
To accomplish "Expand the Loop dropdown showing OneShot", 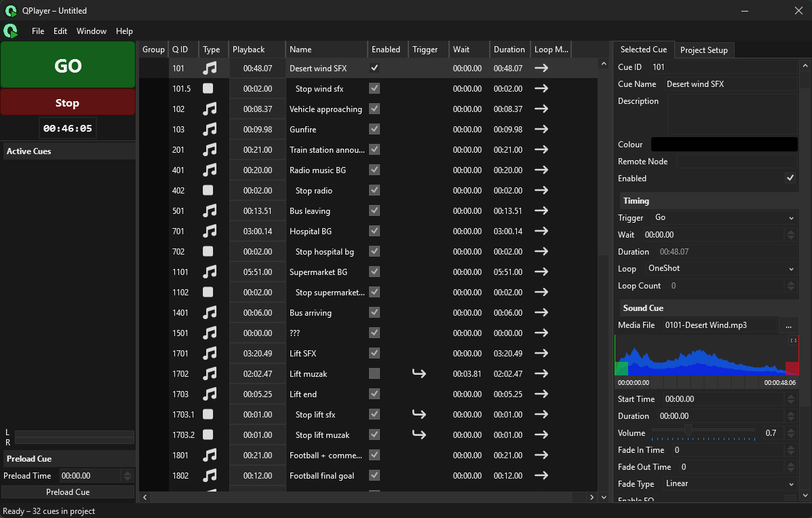I will tap(720, 269).
